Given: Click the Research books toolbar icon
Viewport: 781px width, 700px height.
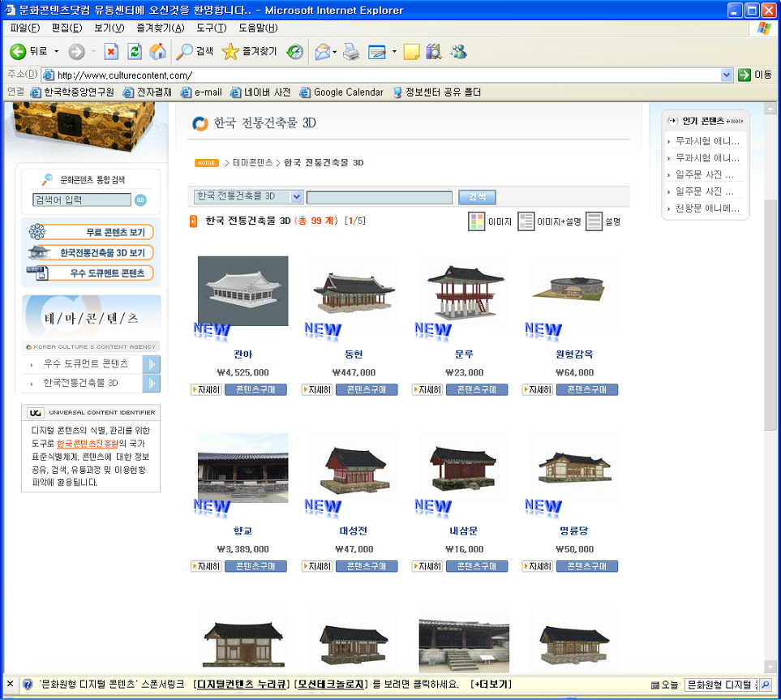Looking at the screenshot, I should click(434, 51).
